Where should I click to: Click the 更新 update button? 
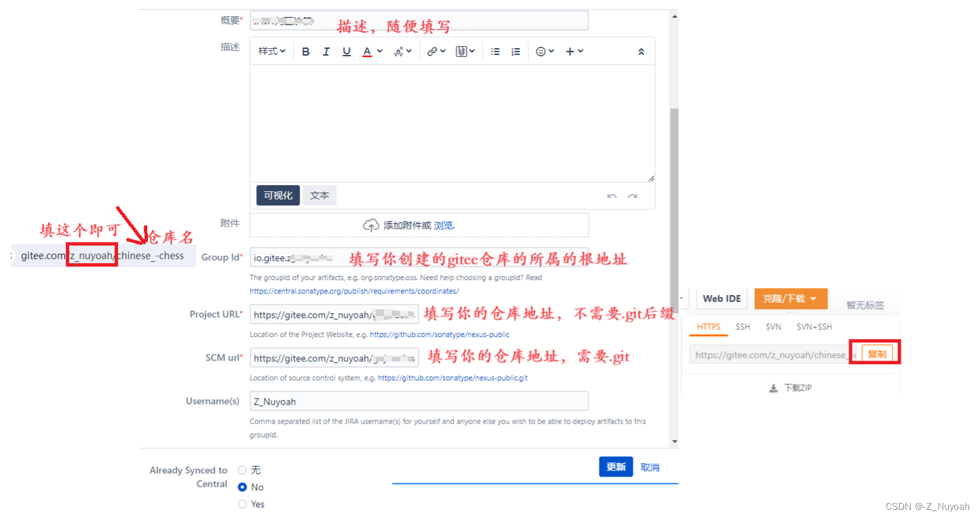click(616, 467)
